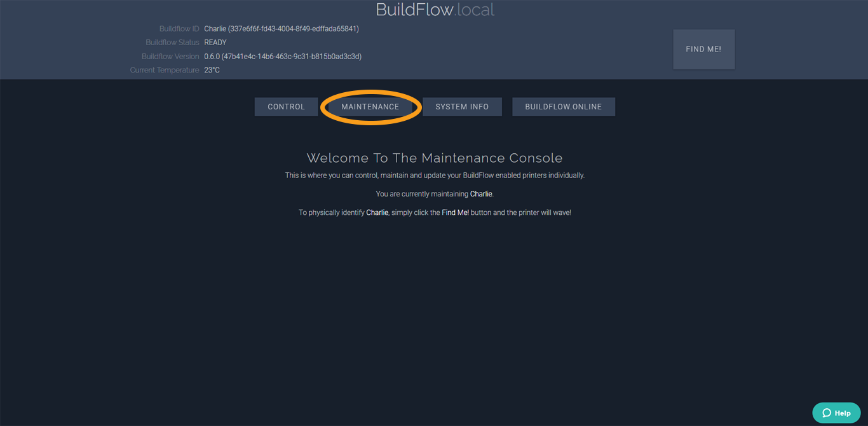This screenshot has height=426, width=868.
Task: Click the Current Temperature value 23°C
Action: pyautogui.click(x=212, y=70)
